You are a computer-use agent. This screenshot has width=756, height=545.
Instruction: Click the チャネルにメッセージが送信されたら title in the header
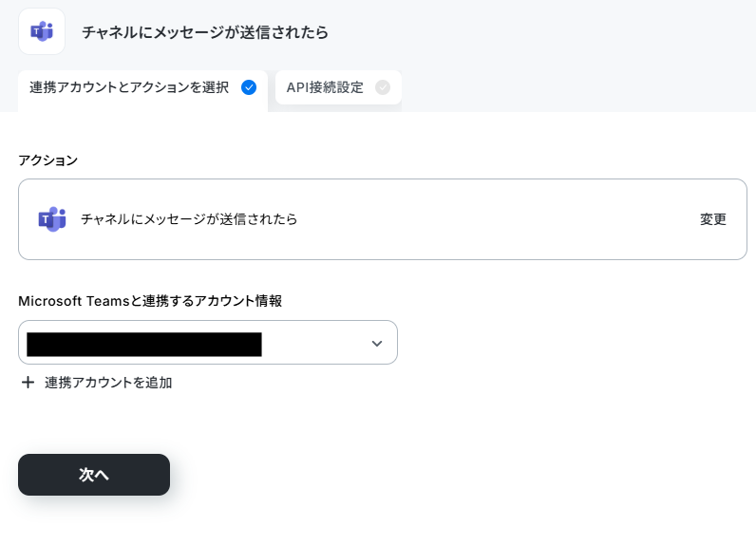[x=205, y=32]
